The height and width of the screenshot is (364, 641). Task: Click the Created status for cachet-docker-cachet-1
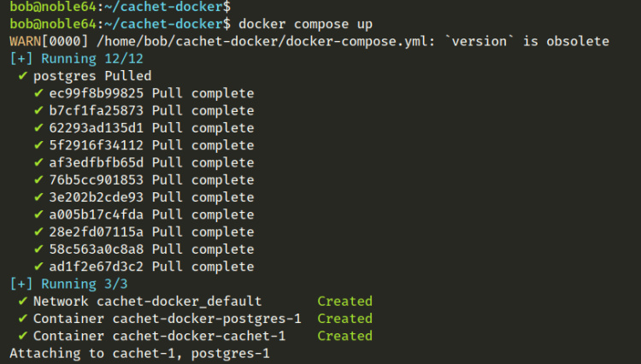tap(344, 336)
